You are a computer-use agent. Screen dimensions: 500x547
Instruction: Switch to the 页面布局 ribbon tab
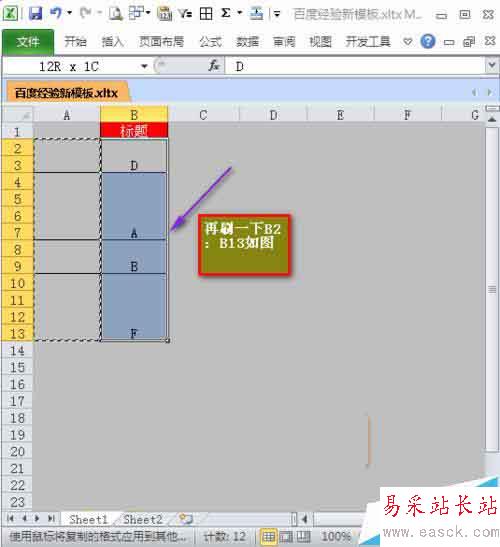[x=162, y=42]
